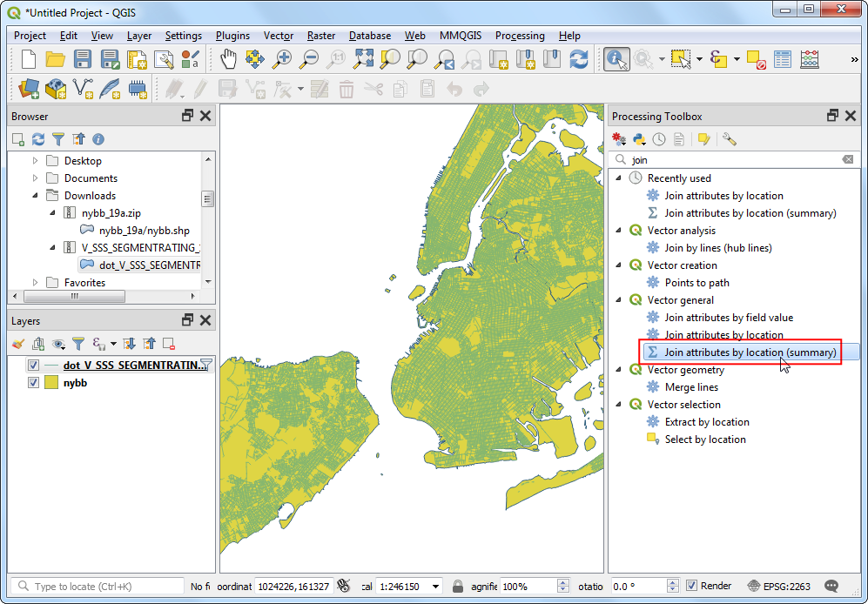The image size is (868, 604).
Task: Open the map scale dropdown
Action: coord(435,587)
